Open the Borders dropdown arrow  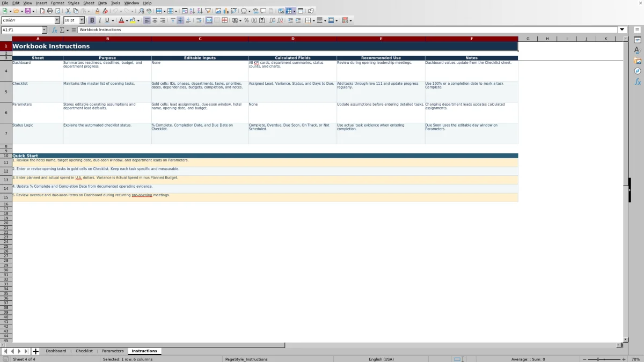(313, 20)
